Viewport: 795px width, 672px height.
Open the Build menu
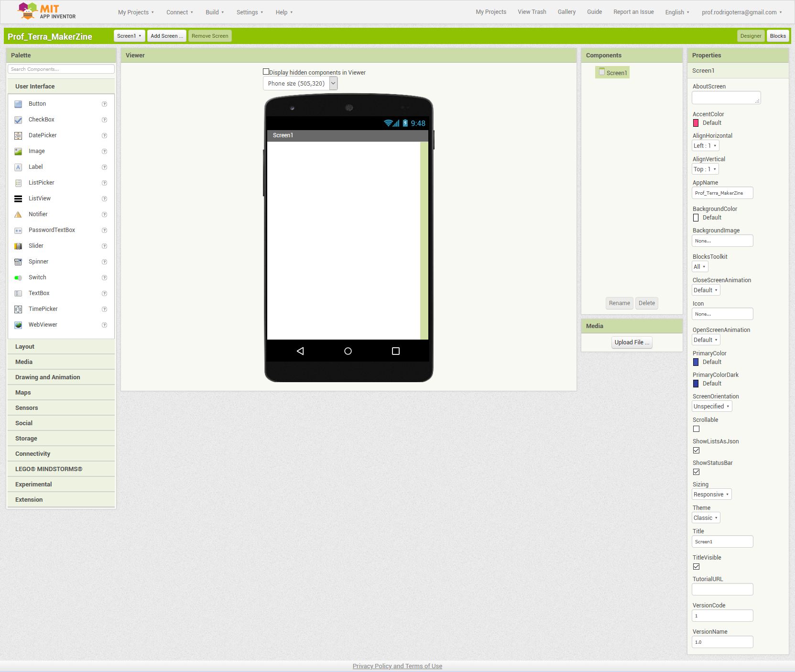pyautogui.click(x=215, y=12)
